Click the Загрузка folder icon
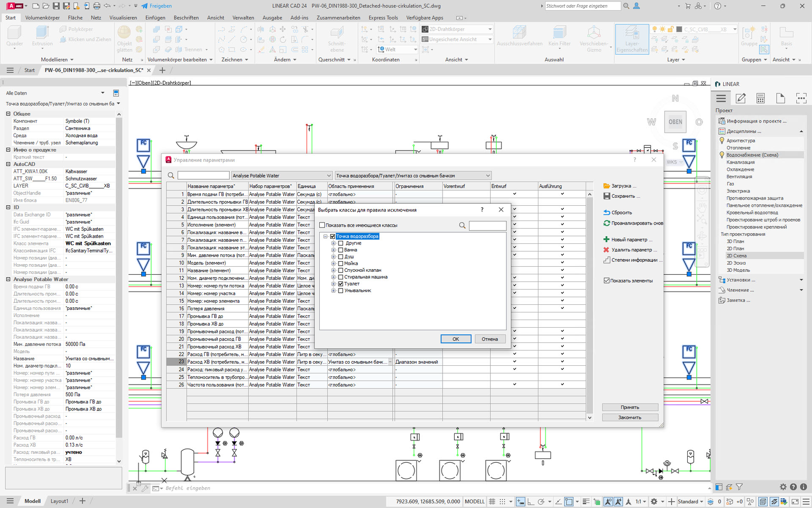The width and height of the screenshot is (812, 508). tap(606, 186)
